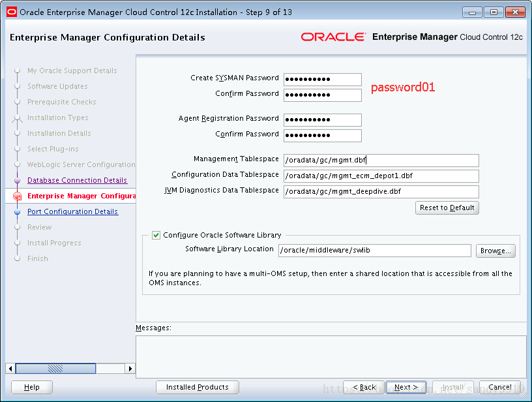Viewport: 532px width, 402px height.
Task: Focus the SYSMAN Confirm Password field
Action: (x=323, y=95)
